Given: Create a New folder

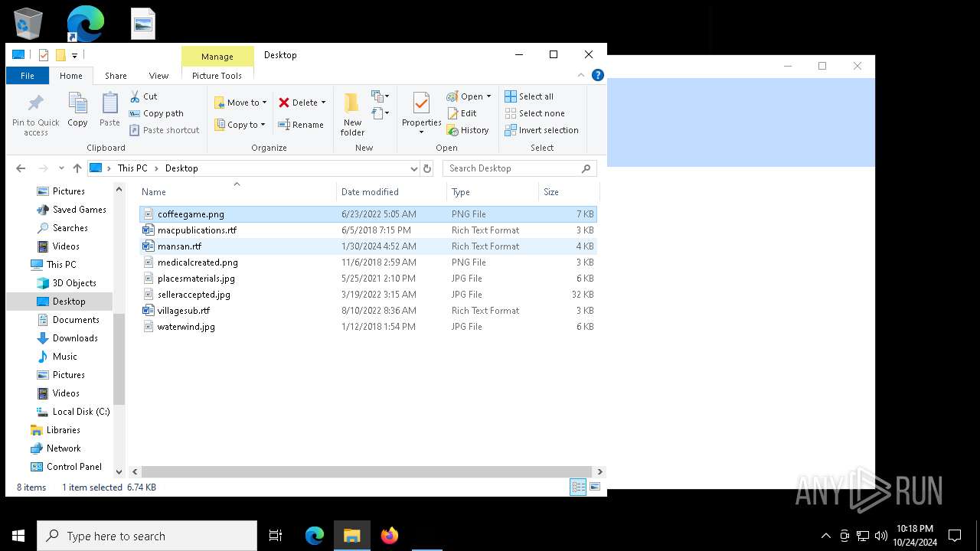Looking at the screenshot, I should 352,115.
